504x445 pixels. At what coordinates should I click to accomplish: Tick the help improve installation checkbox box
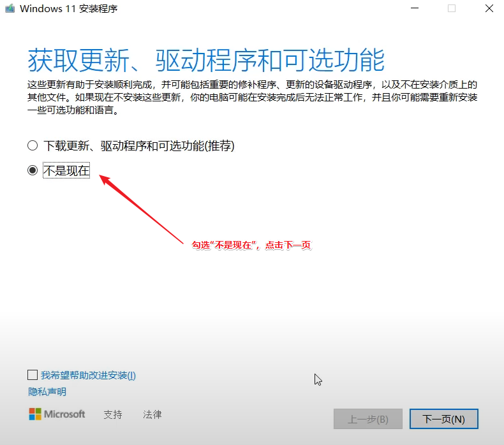pyautogui.click(x=33, y=375)
